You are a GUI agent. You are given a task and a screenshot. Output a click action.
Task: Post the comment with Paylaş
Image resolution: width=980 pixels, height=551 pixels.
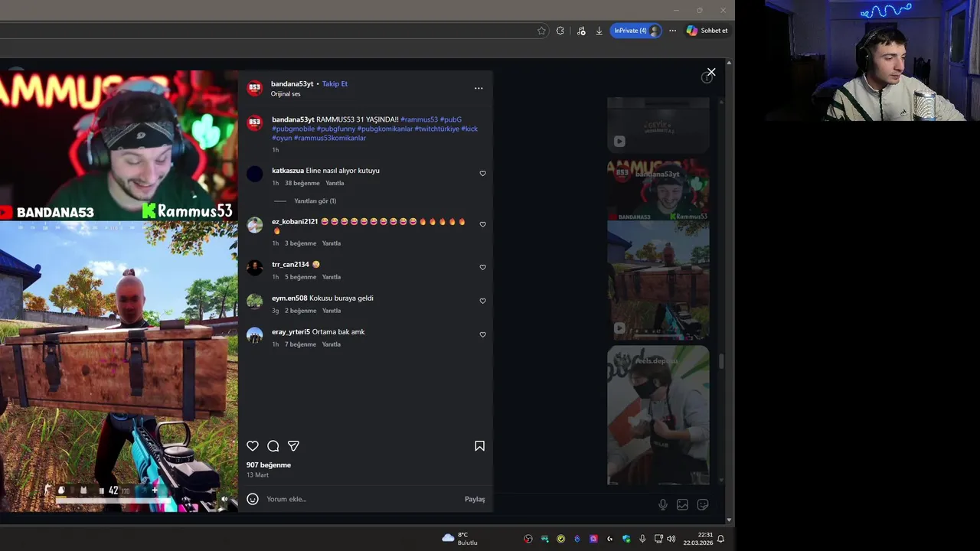(475, 499)
